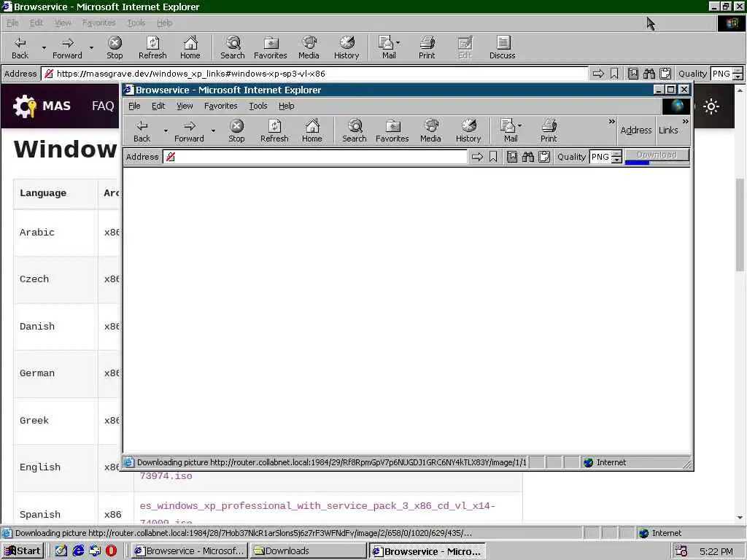Open the Help menu in the front window
The height and width of the screenshot is (560, 747).
[x=286, y=106]
